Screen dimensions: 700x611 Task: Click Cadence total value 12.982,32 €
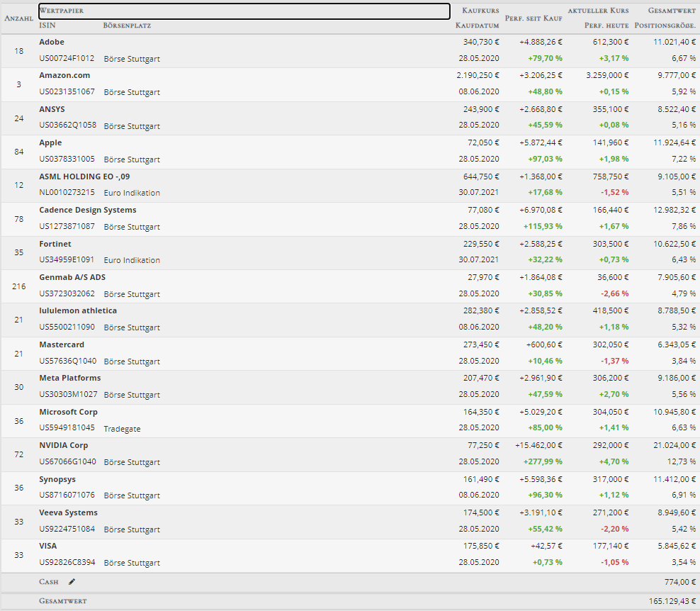point(674,210)
